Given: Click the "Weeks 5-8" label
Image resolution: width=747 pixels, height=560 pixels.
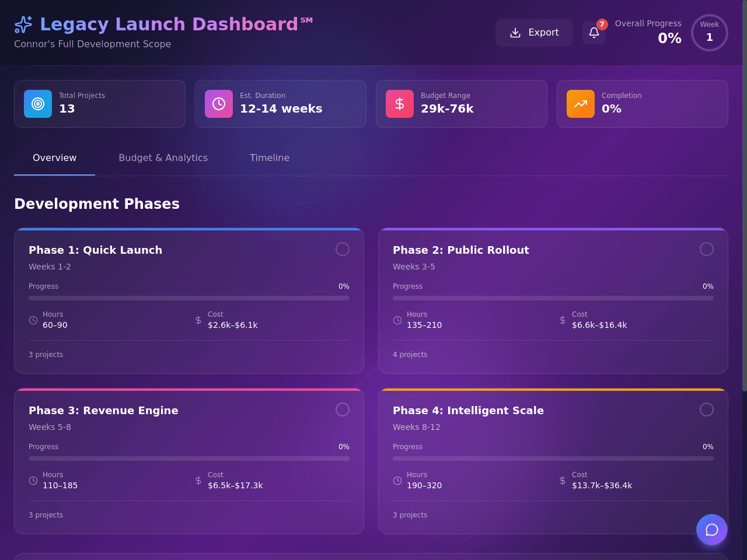Looking at the screenshot, I should [50, 427].
